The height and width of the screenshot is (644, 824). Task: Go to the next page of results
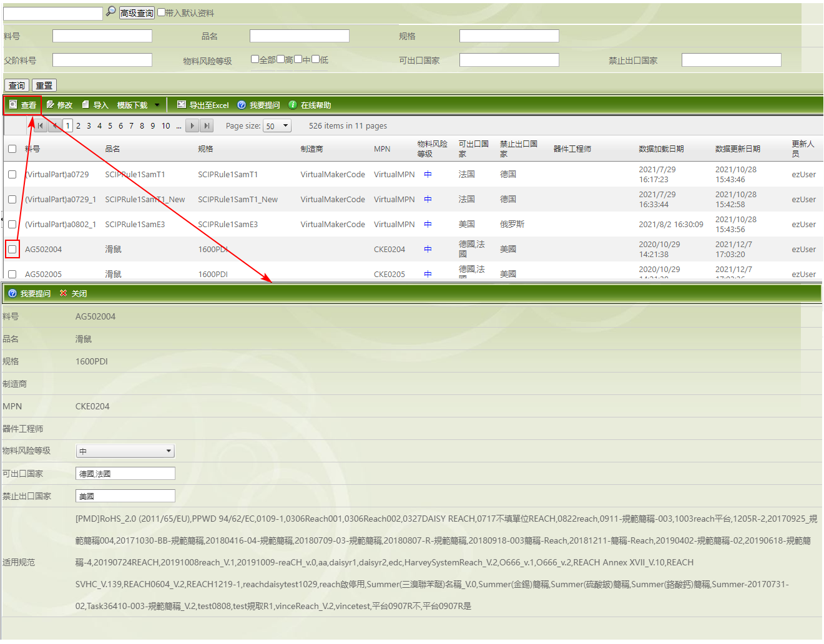(192, 125)
